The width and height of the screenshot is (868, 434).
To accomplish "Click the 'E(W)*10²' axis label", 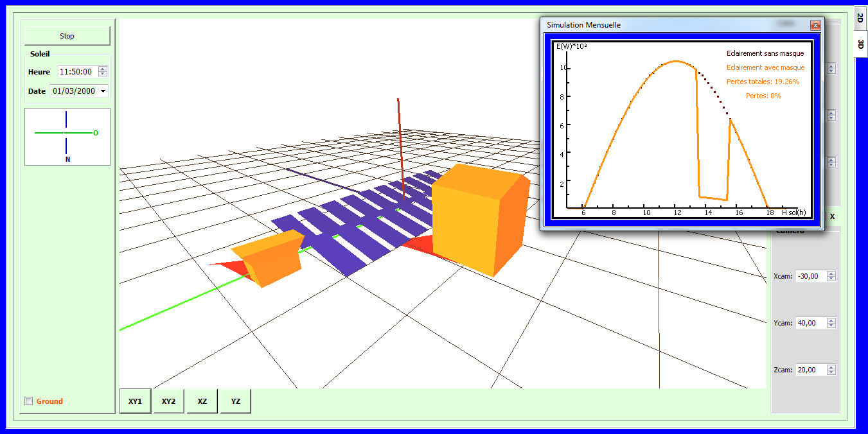I will click(x=571, y=46).
